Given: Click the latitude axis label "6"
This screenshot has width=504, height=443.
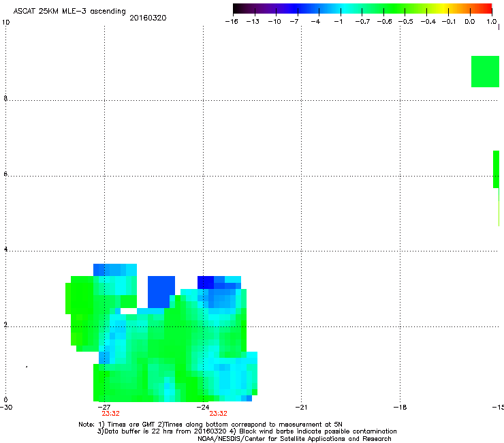Looking at the screenshot, I should point(5,174).
